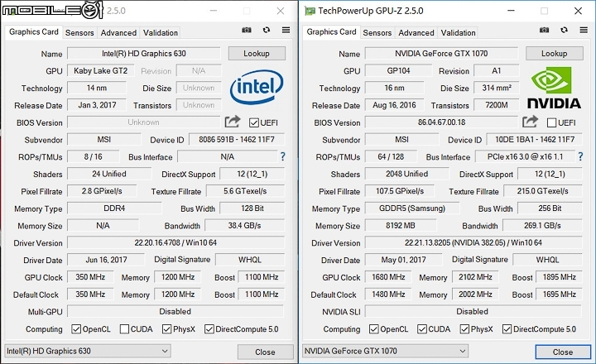This screenshot has height=364, width=596.
Task: Click the NVIDIA Boost clock value 1895 MHz
Action: click(x=559, y=277)
